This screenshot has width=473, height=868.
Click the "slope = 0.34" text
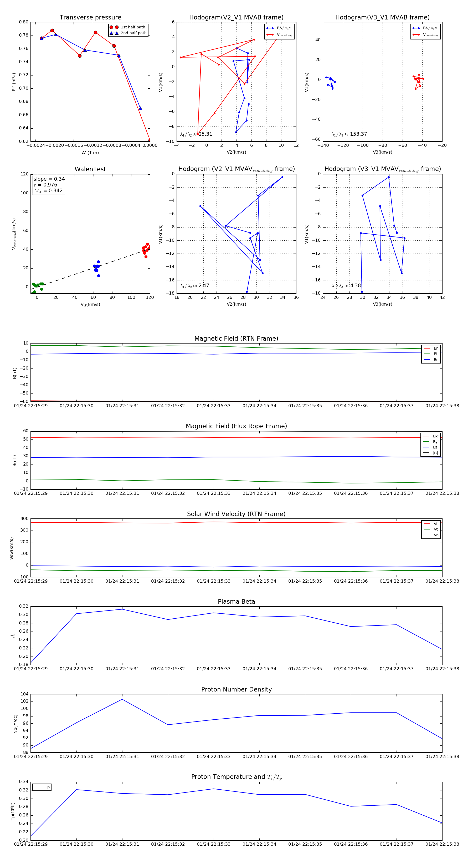[49, 179]
